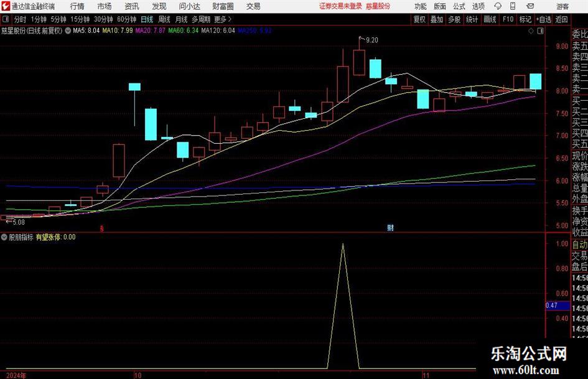Click the 2024年 date label on time axis

[x=16, y=376]
